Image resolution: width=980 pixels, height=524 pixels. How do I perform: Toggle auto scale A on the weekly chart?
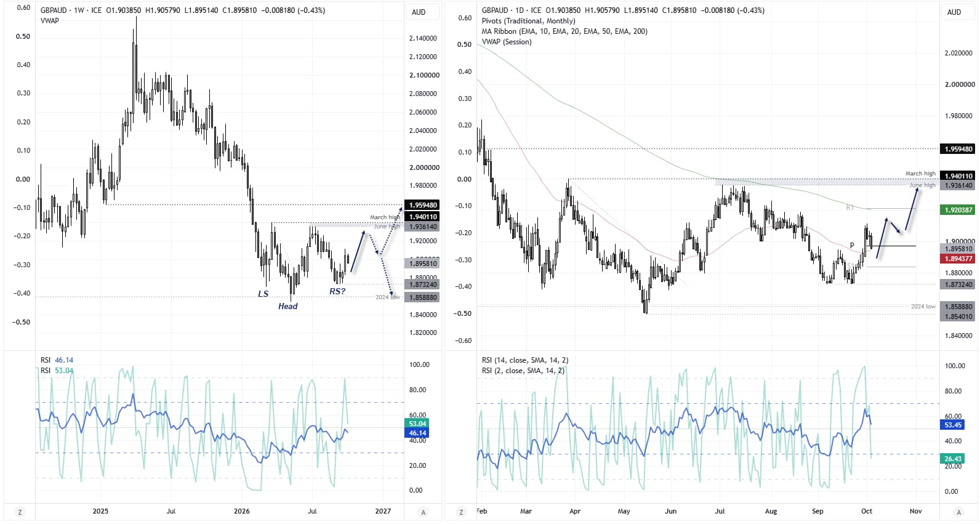(423, 512)
